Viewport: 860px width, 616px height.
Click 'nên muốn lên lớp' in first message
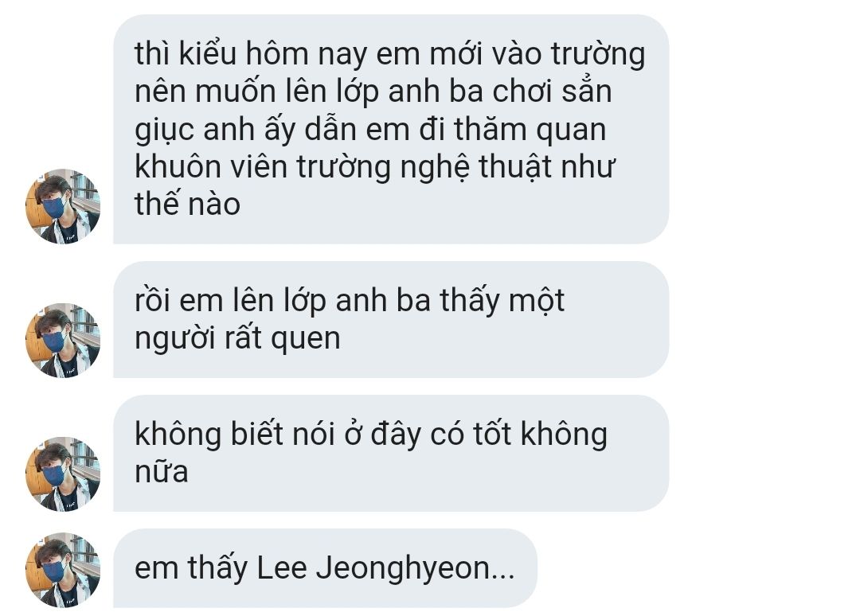coord(256,92)
